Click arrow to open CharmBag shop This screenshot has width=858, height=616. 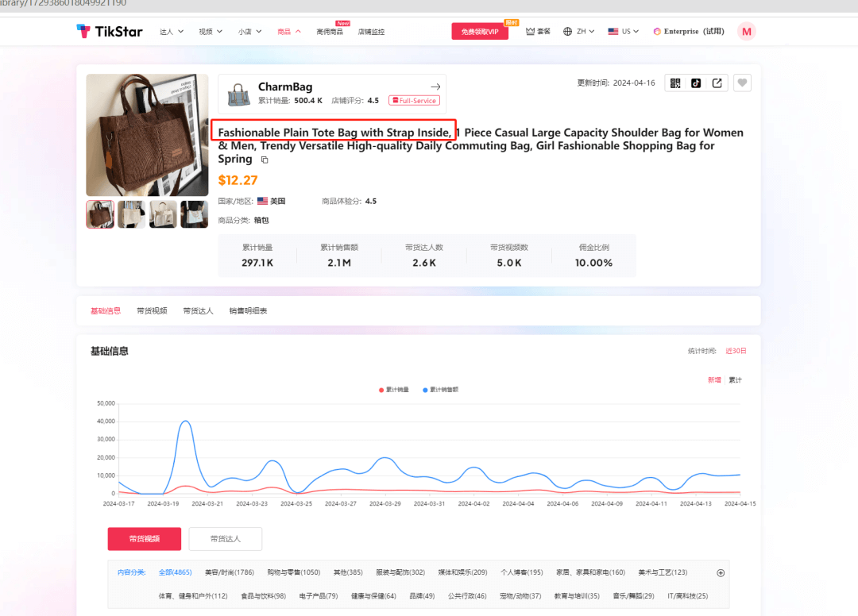pos(435,87)
